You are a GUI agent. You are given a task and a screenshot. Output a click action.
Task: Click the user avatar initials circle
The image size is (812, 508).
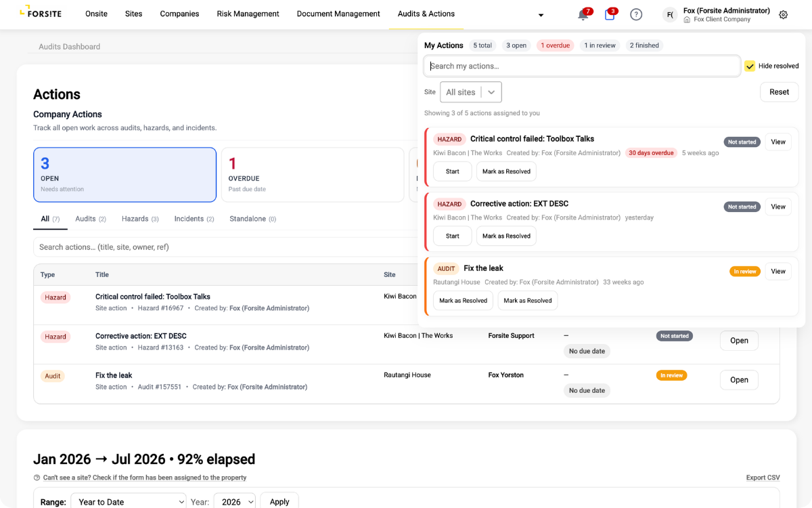[x=670, y=14]
